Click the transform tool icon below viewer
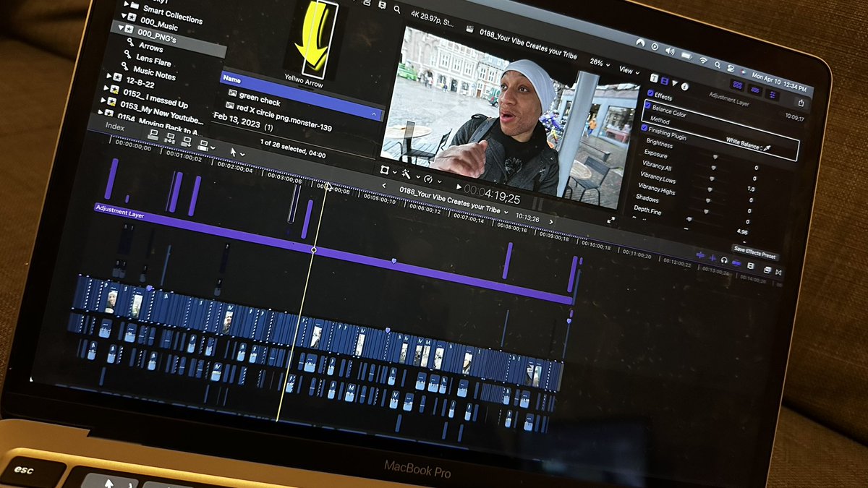Viewport: 868px width, 488px height. [x=384, y=169]
